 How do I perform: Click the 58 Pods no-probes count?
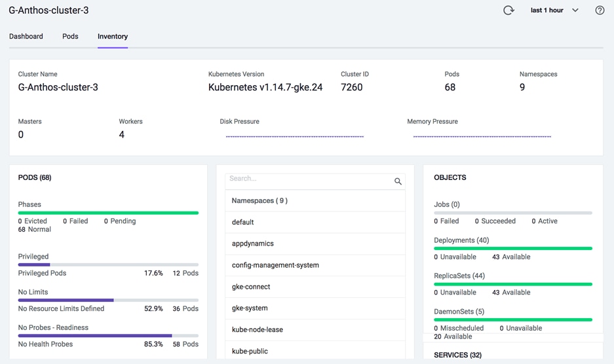[x=185, y=344]
